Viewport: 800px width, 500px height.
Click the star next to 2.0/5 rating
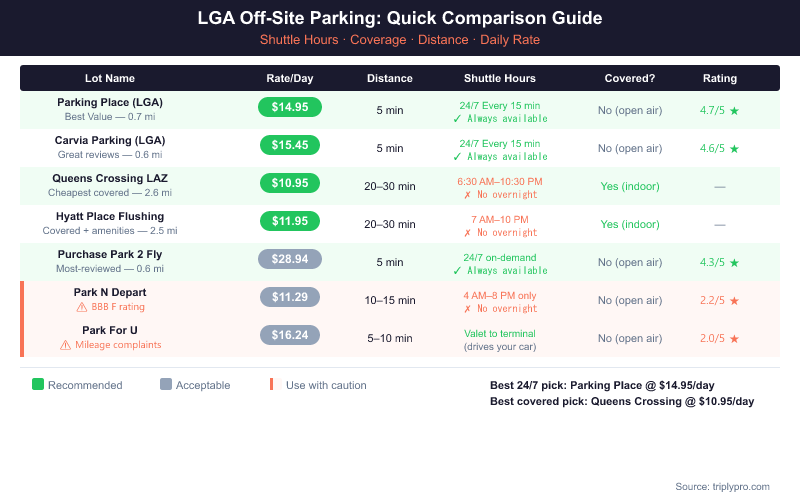tap(734, 338)
